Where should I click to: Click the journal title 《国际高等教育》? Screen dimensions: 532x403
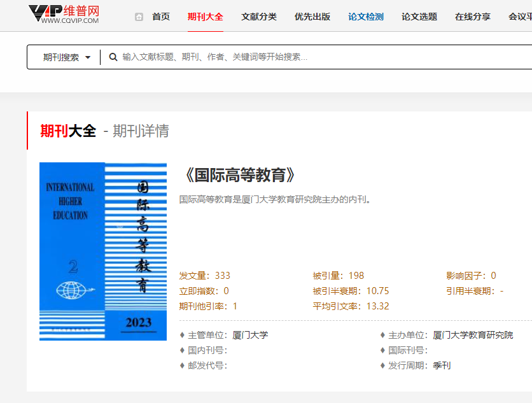pyautogui.click(x=240, y=175)
